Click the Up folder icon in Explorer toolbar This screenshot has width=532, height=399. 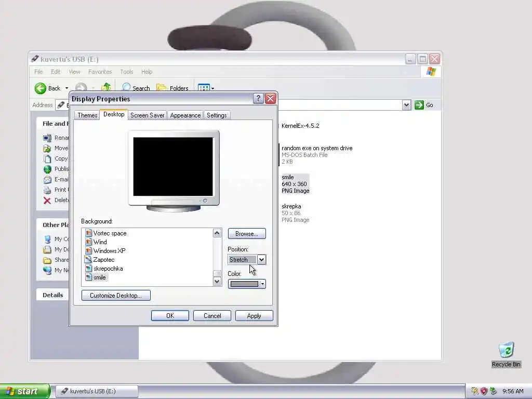pos(106,87)
